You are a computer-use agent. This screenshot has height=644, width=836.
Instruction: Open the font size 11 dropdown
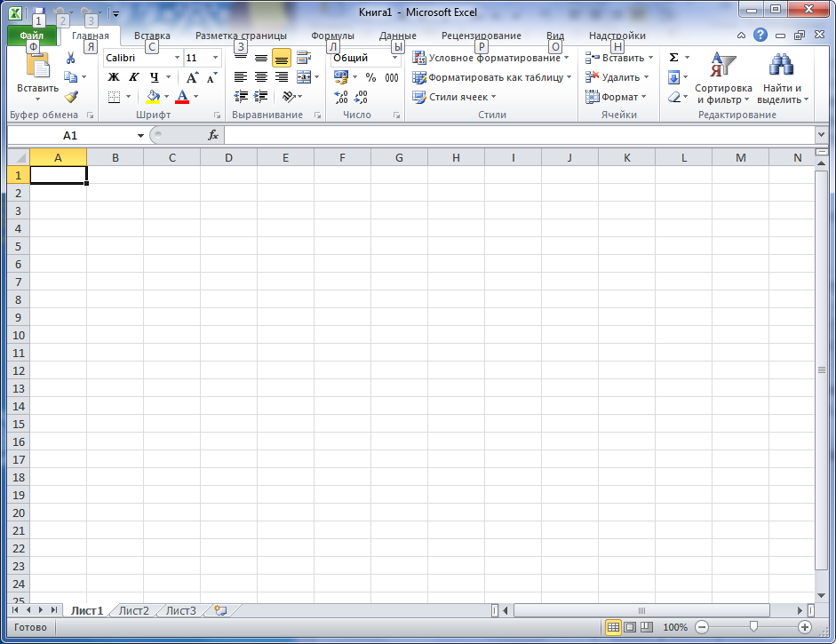pyautogui.click(x=215, y=58)
